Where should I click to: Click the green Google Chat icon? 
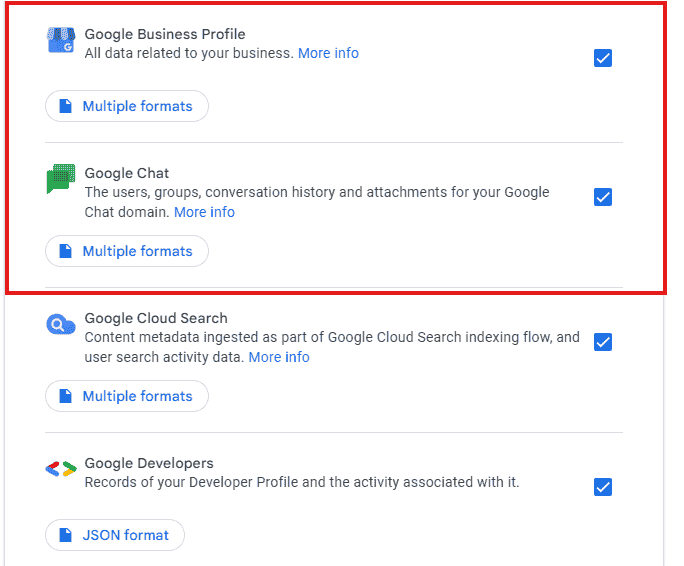coord(61,180)
